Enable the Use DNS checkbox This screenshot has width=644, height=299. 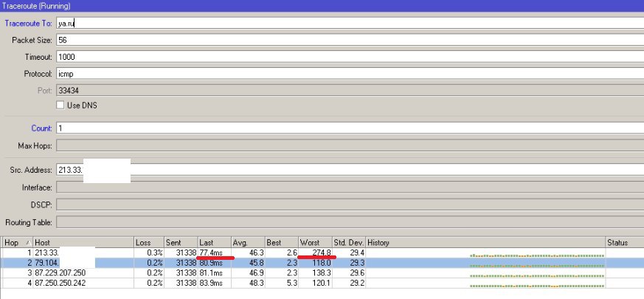coord(60,105)
